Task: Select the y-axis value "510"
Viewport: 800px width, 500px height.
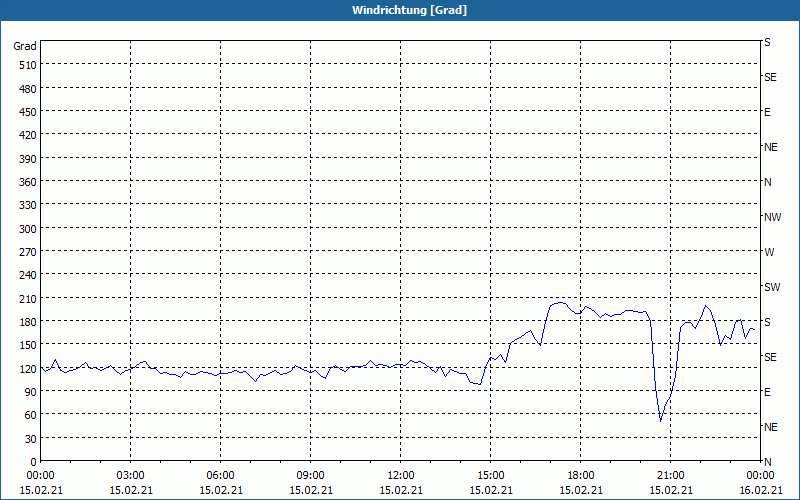Action: [x=28, y=65]
